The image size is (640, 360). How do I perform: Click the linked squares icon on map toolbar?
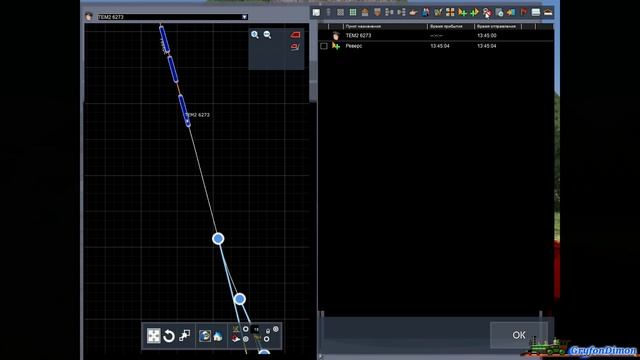pyautogui.click(x=184, y=336)
